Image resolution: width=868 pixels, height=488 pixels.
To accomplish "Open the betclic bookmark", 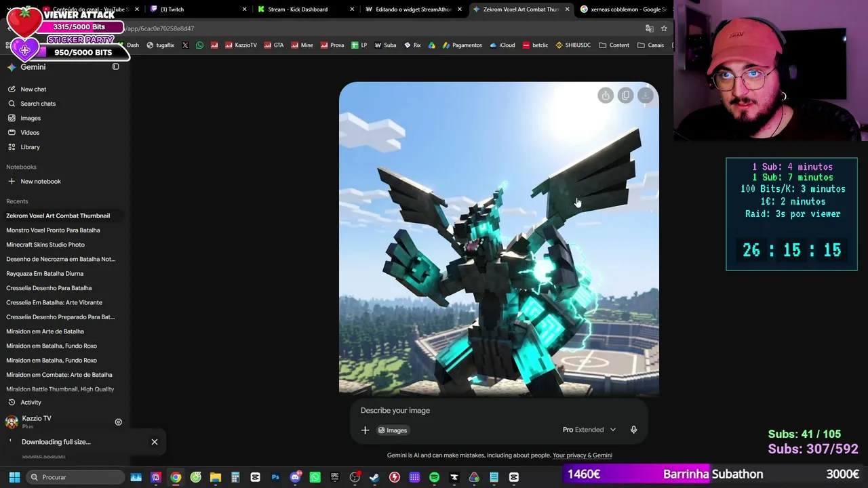I will tap(535, 45).
